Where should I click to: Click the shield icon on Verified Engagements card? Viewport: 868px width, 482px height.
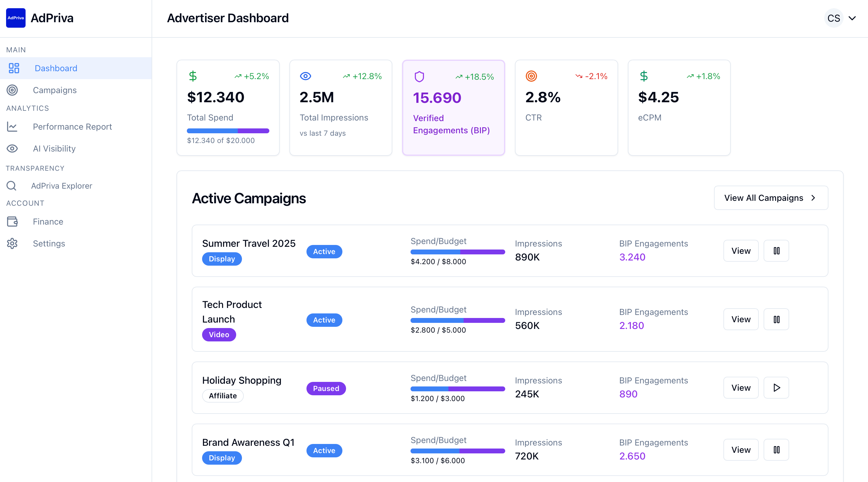pyautogui.click(x=419, y=77)
